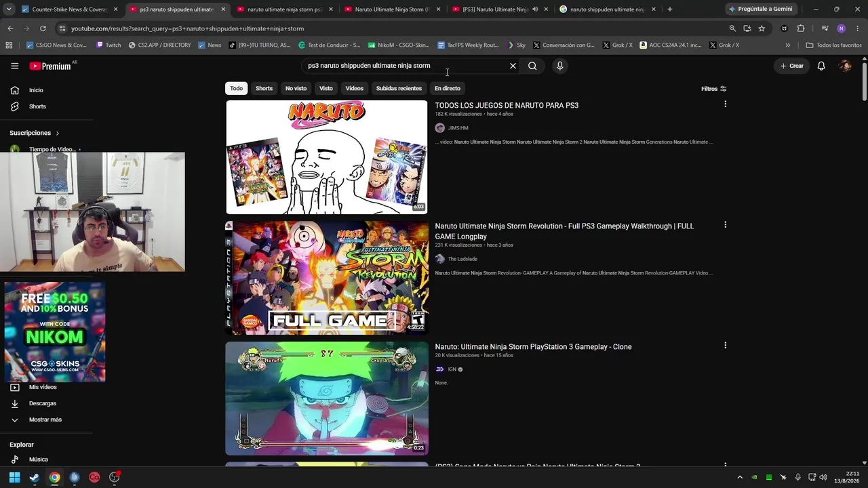This screenshot has width=868, height=488.
Task: Switch to the Naruto Ultimate Ninja Storm tab
Action: coord(393,9)
